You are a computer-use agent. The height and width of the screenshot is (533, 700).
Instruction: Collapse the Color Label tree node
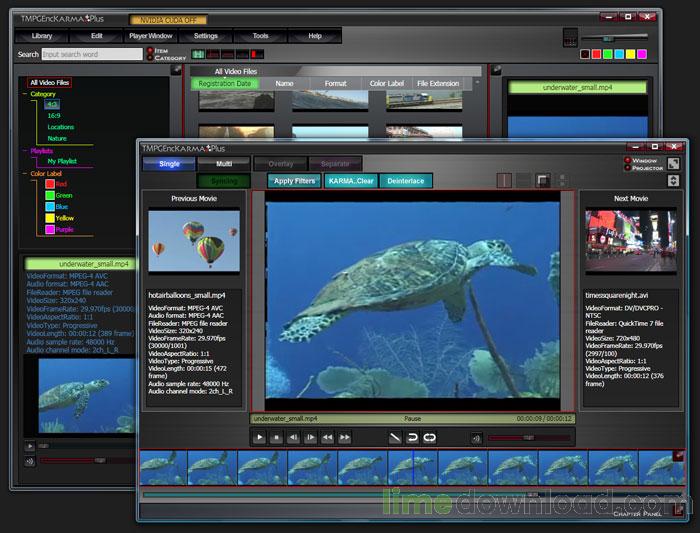[25, 174]
